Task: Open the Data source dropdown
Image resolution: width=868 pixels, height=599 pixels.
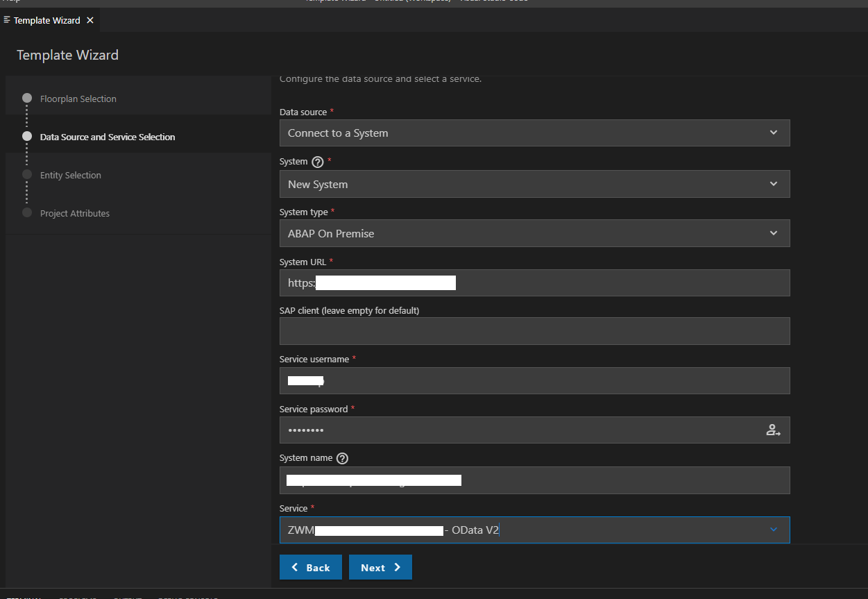Action: click(x=534, y=133)
